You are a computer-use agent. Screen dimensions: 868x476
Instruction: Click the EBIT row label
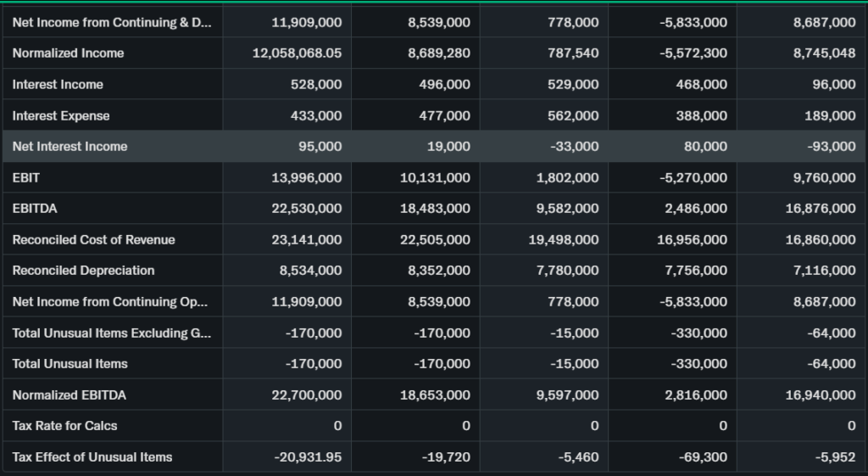(26, 178)
